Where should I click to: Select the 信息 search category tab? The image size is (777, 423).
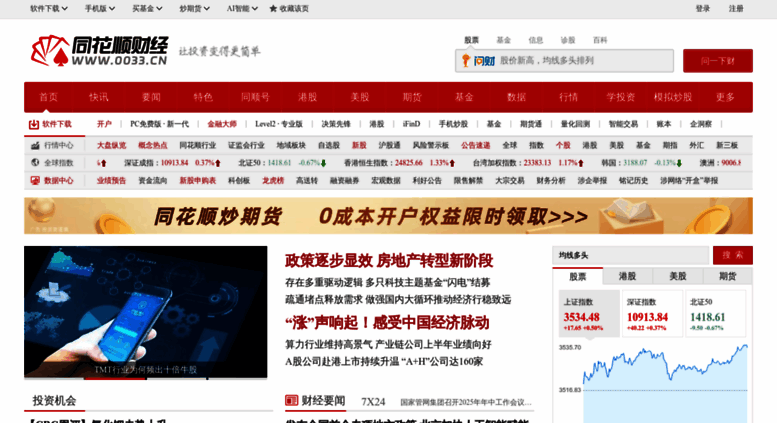(536, 40)
